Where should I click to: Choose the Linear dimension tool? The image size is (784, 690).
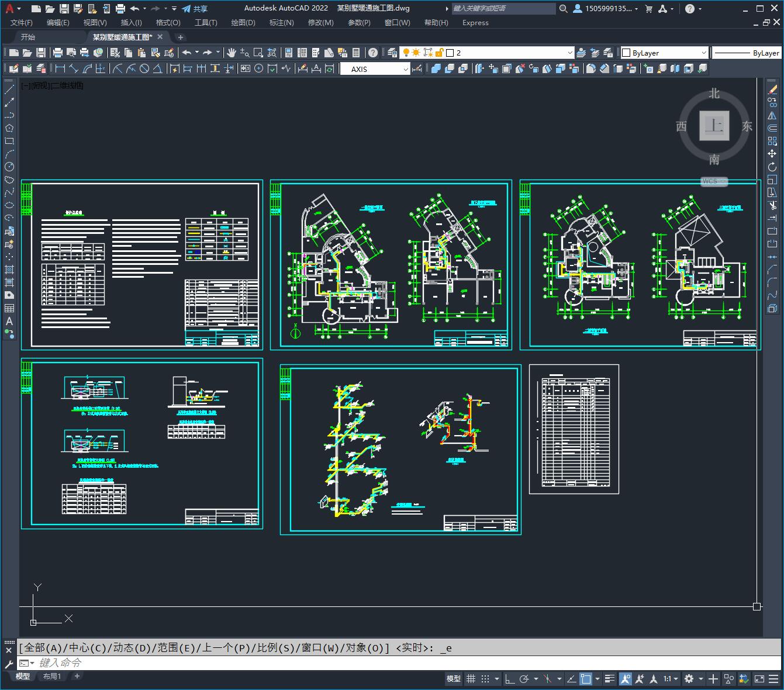pos(60,69)
